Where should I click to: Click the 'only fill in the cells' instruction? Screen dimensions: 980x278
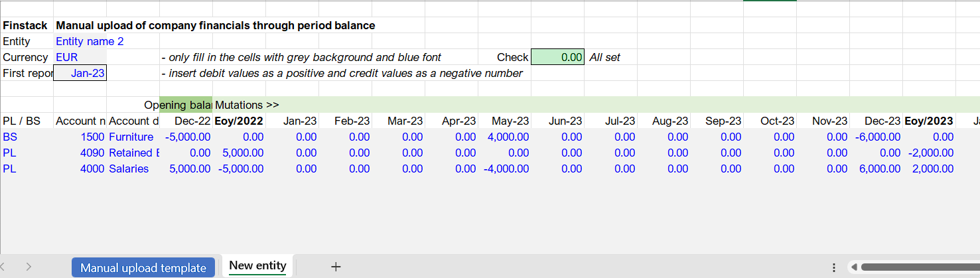[301, 57]
